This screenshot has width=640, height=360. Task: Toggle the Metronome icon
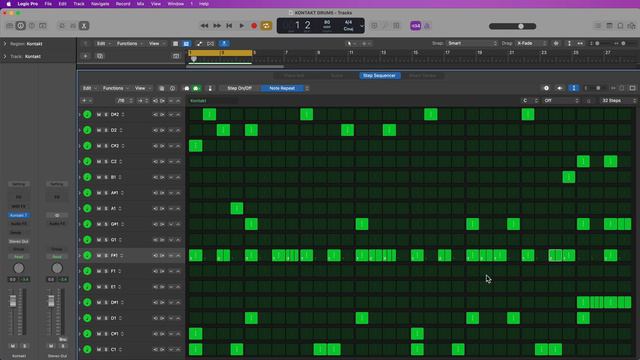[427, 26]
